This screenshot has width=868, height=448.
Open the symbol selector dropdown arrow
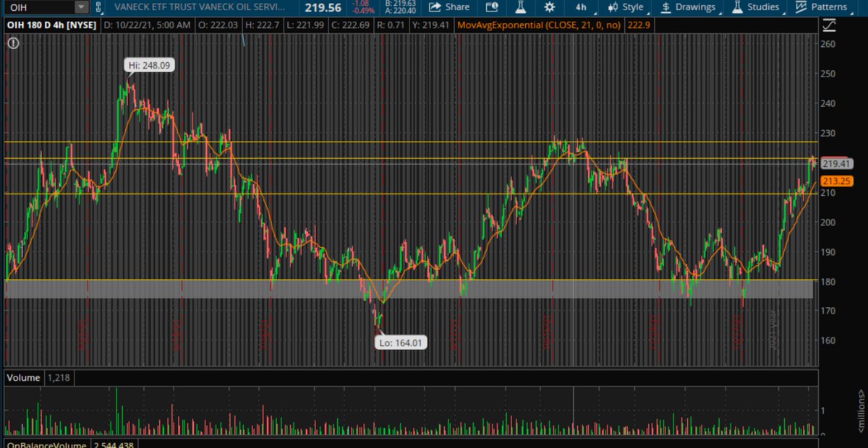coord(82,7)
